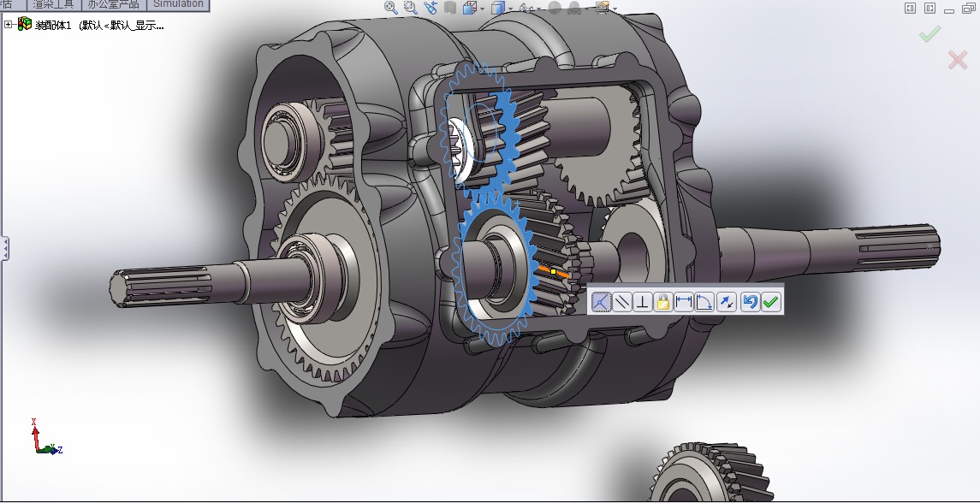Screen dimensions: 980x503
Task: Switch to the 办公室产品 tab
Action: 114,4
